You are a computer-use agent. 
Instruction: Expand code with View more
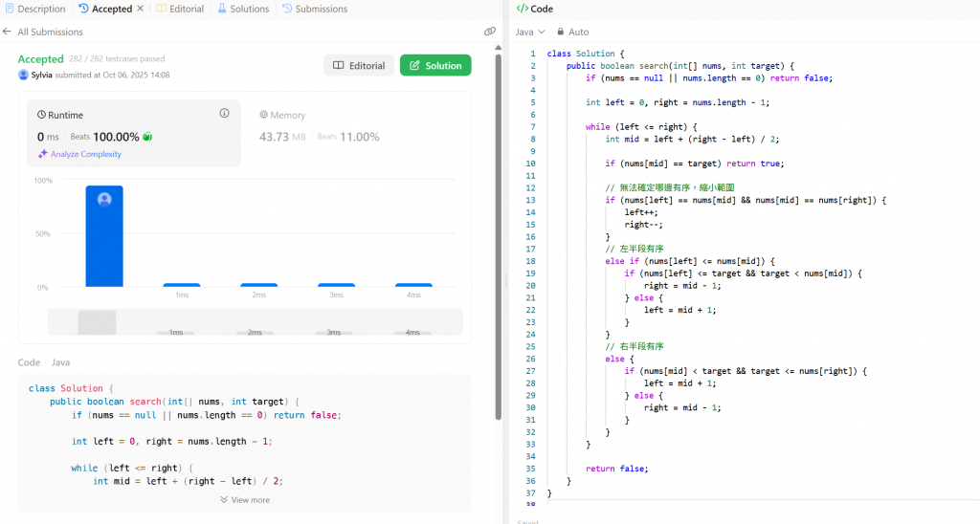coord(245,500)
